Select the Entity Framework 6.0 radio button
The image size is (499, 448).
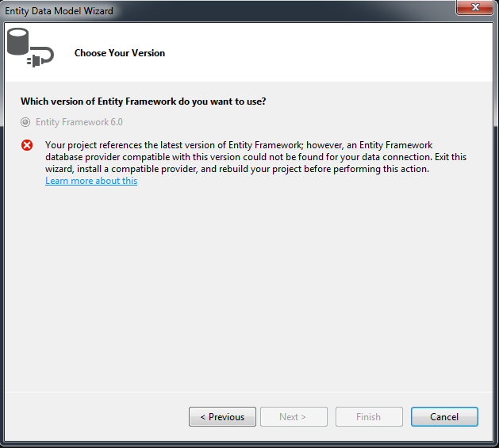click(x=25, y=122)
